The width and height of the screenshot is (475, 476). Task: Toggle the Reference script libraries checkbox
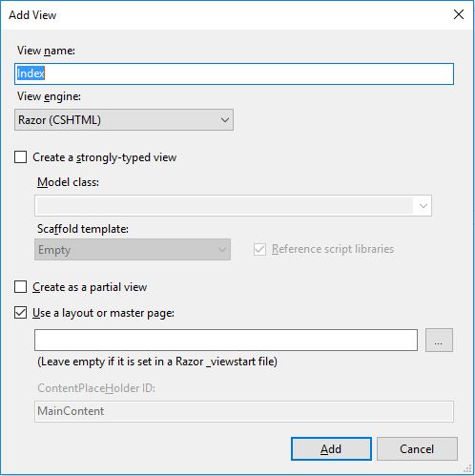coord(259,249)
